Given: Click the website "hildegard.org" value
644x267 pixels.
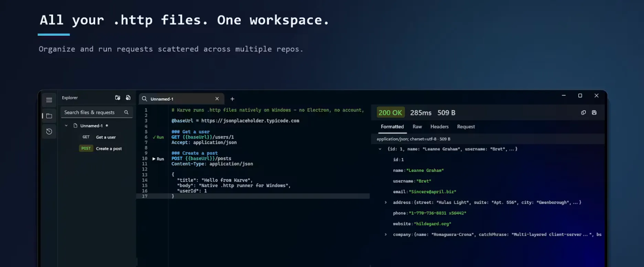Looking at the screenshot, I should (x=432, y=224).
